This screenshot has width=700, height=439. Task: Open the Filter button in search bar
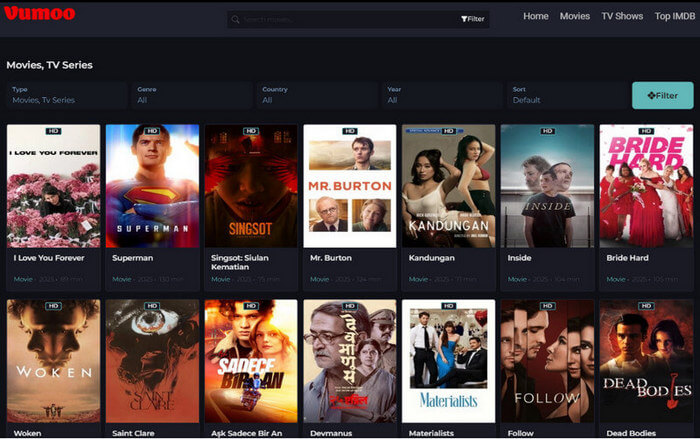click(x=473, y=19)
